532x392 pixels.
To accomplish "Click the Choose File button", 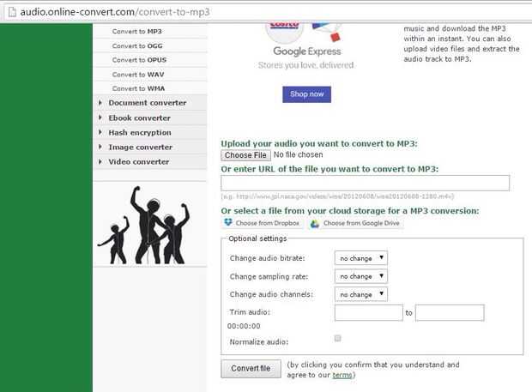I will tap(245, 155).
